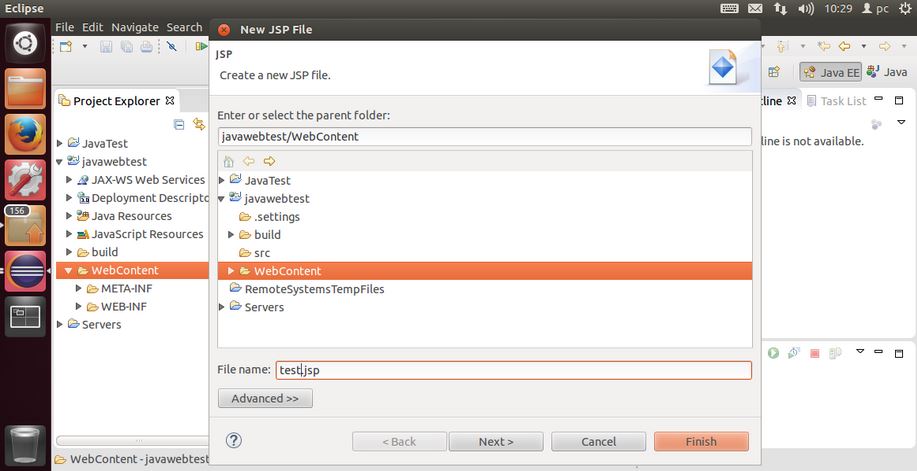Click the red Stop server icon
Image resolution: width=917 pixels, height=471 pixels.
[815, 353]
